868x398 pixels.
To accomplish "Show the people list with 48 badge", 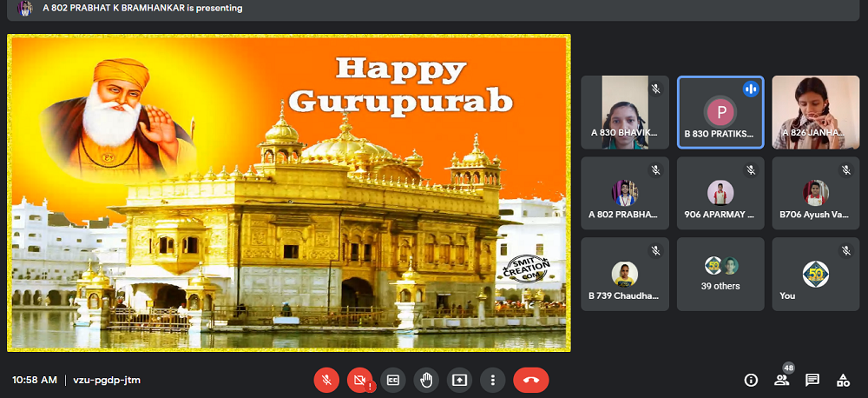I will pos(783,380).
